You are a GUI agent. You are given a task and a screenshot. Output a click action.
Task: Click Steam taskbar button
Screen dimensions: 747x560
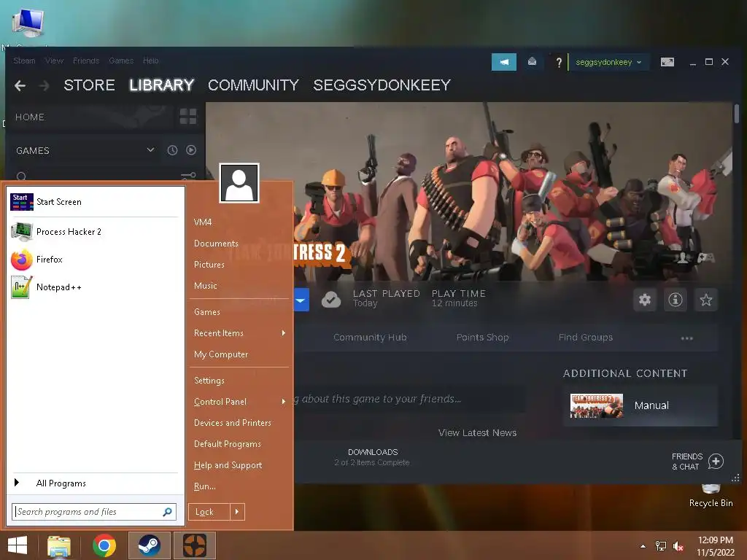point(149,545)
